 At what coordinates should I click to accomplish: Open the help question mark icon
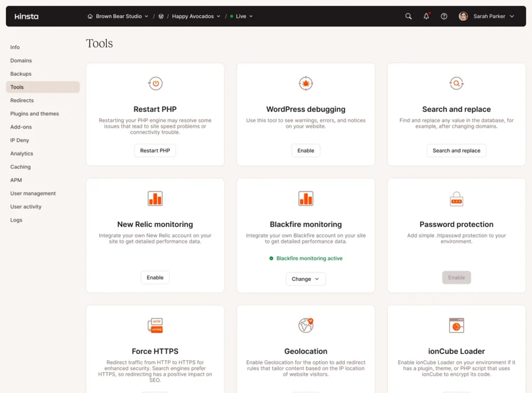pos(444,16)
